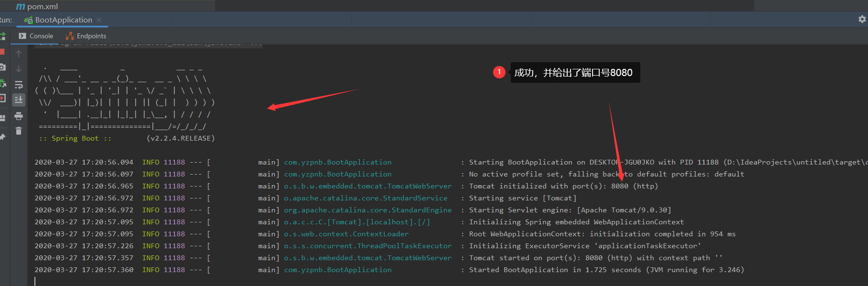Toggle scroll to end of console
Viewport: 868px width, 286px height.
19,99
